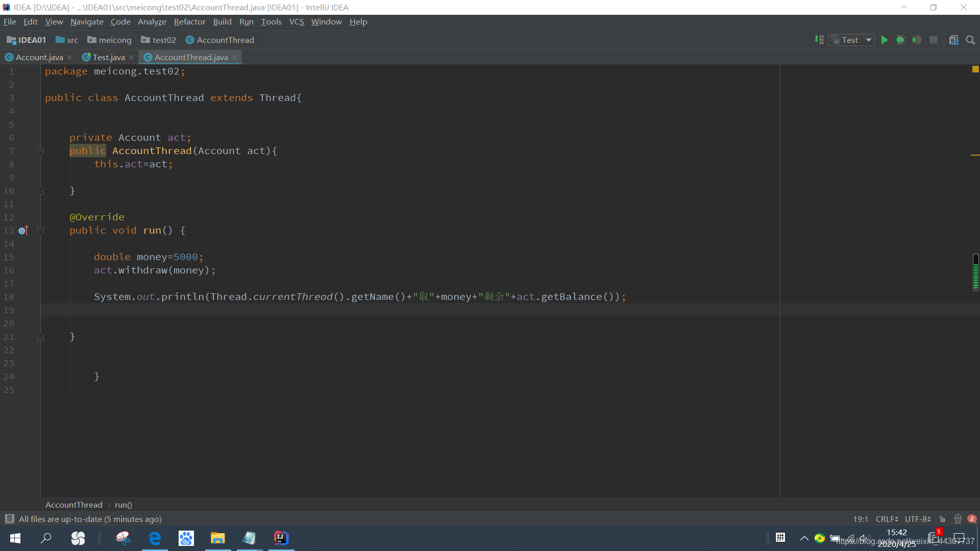Open the CRLF line separator selector
Image resolution: width=980 pixels, height=551 pixels.
click(887, 519)
